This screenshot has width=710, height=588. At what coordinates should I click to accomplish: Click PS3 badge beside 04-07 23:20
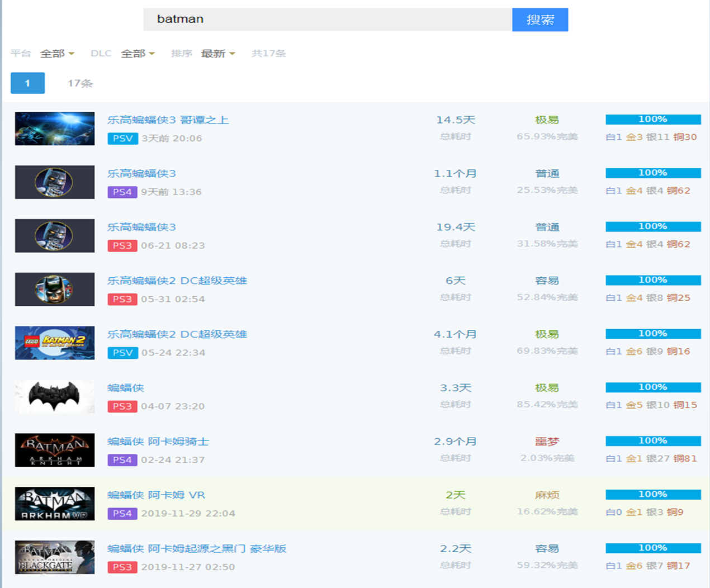coord(122,406)
